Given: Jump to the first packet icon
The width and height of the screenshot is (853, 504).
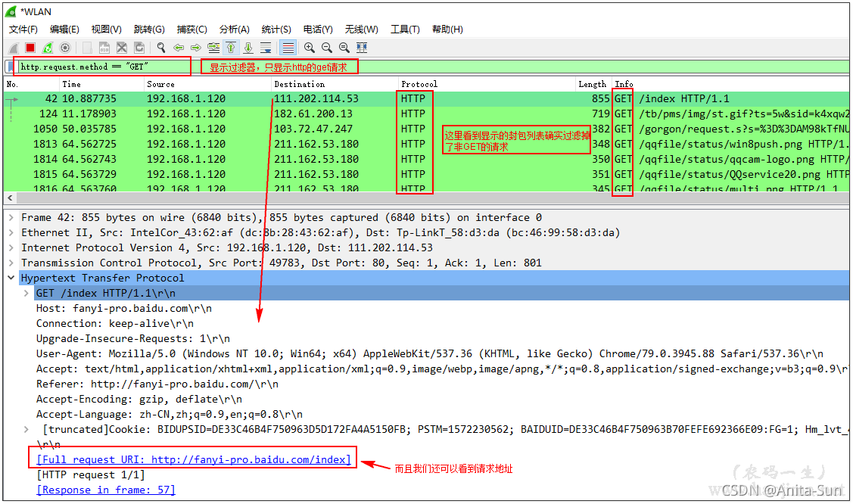Looking at the screenshot, I should pos(231,48).
